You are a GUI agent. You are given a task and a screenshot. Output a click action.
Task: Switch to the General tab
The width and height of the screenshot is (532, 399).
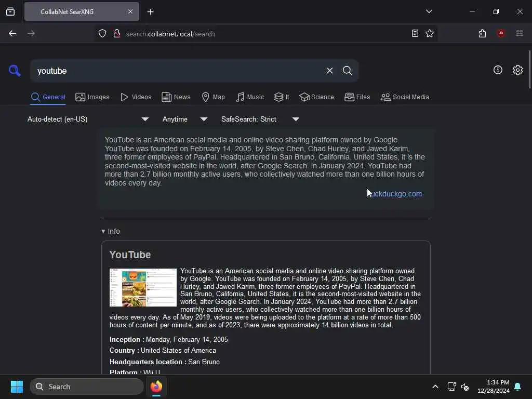tap(48, 97)
